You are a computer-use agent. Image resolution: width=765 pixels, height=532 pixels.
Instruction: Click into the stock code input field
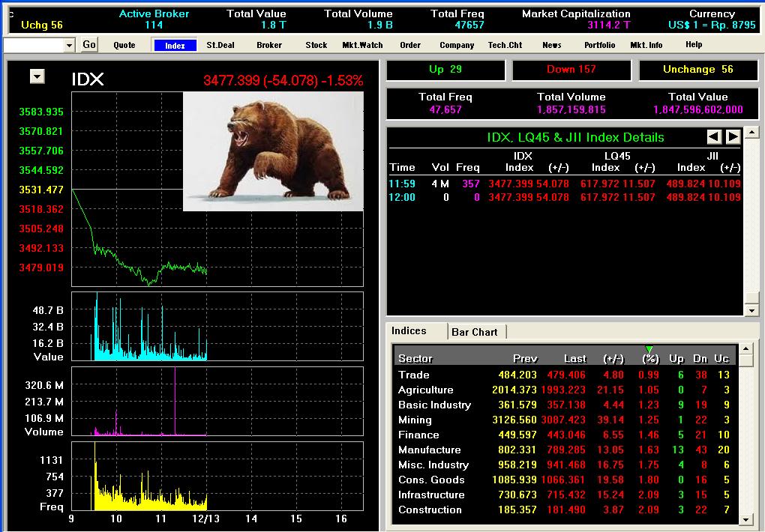(x=34, y=46)
